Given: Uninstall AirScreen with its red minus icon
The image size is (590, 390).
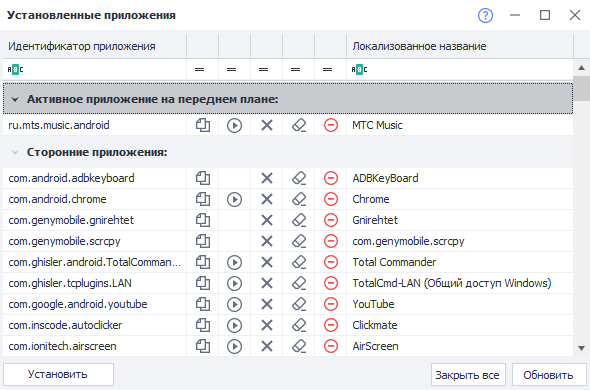Looking at the screenshot, I should click(x=331, y=346).
